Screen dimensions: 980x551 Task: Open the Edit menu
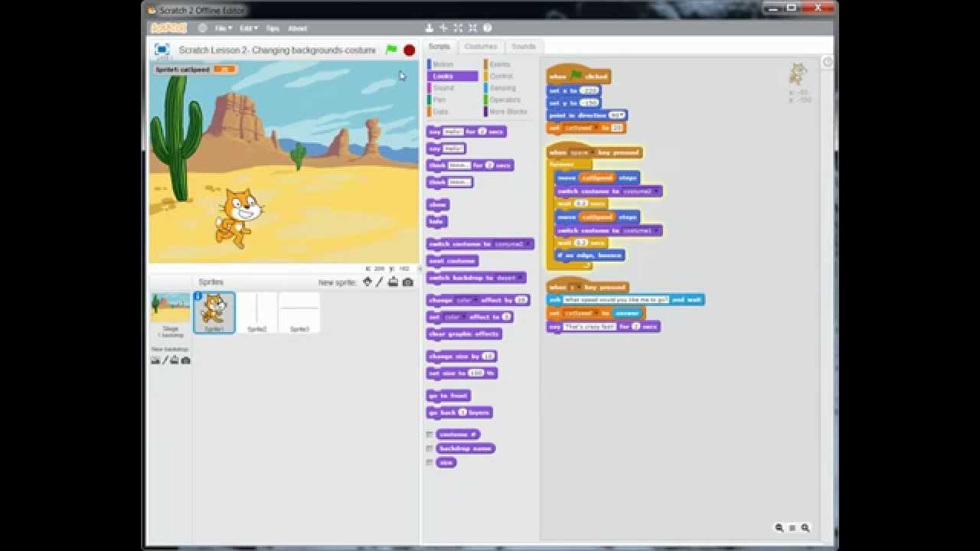click(248, 28)
